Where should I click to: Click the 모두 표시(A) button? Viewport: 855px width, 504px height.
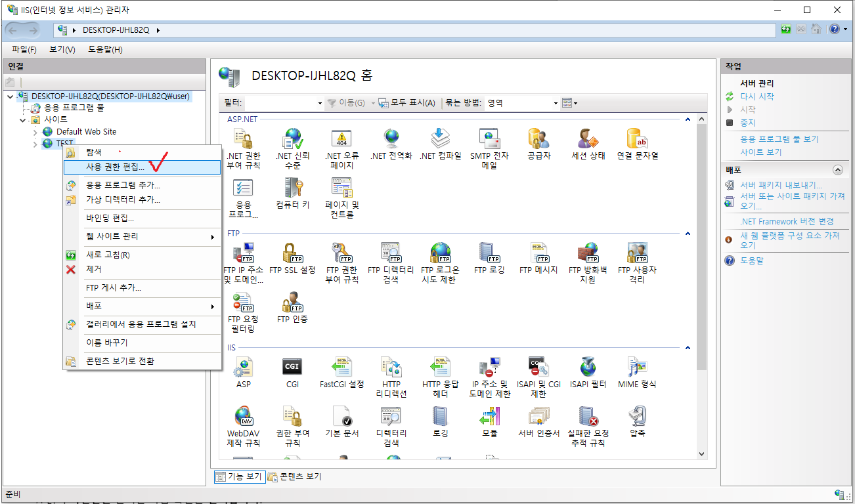406,103
